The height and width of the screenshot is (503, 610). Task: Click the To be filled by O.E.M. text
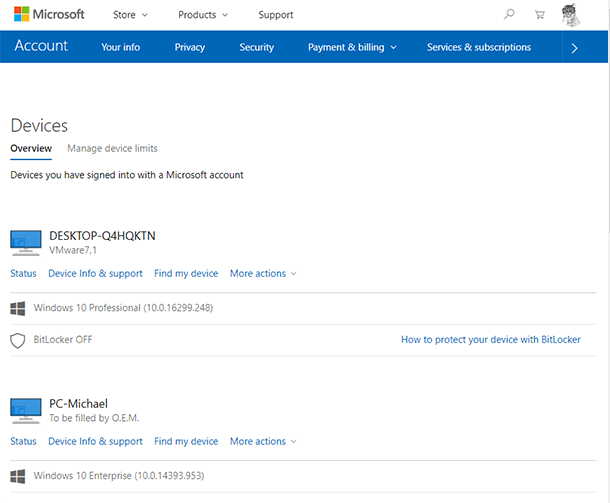pyautogui.click(x=94, y=418)
